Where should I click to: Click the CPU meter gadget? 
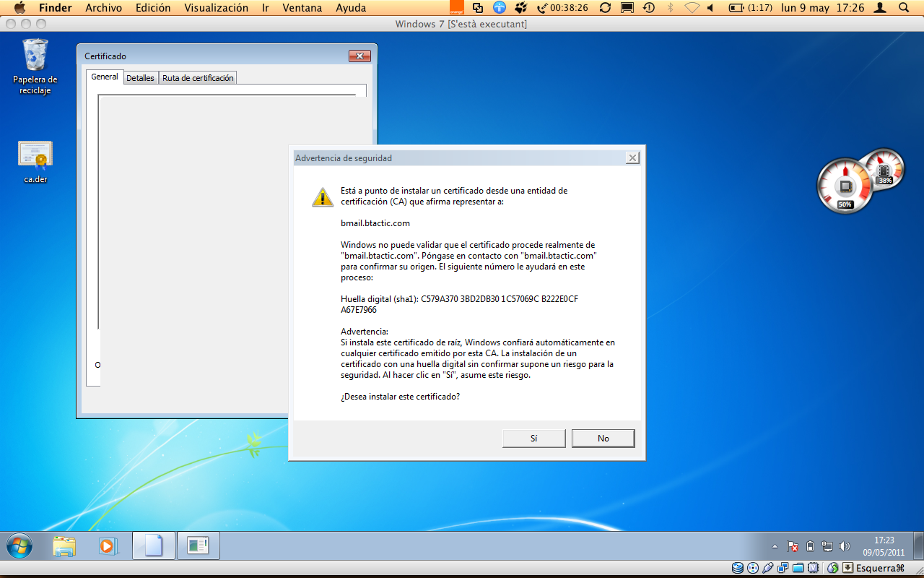pyautogui.click(x=845, y=186)
